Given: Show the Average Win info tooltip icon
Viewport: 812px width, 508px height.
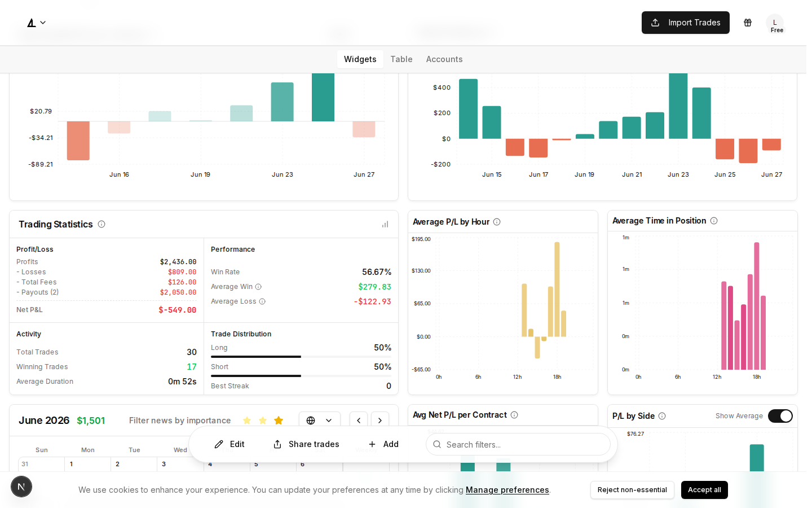Looking at the screenshot, I should (258, 287).
